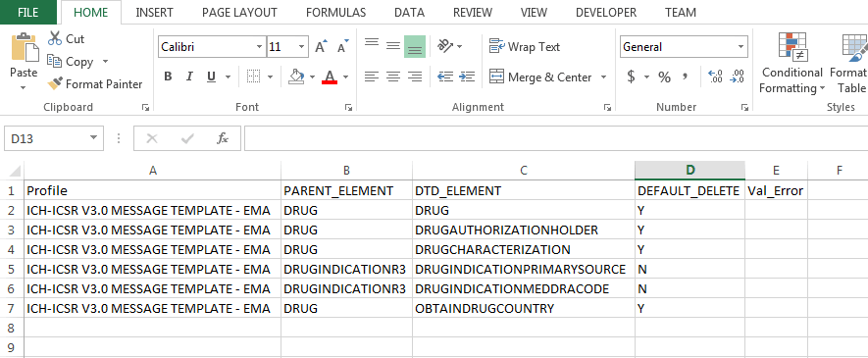Image resolution: width=868 pixels, height=358 pixels.
Task: Switch to the REVIEW tab
Action: 472,12
